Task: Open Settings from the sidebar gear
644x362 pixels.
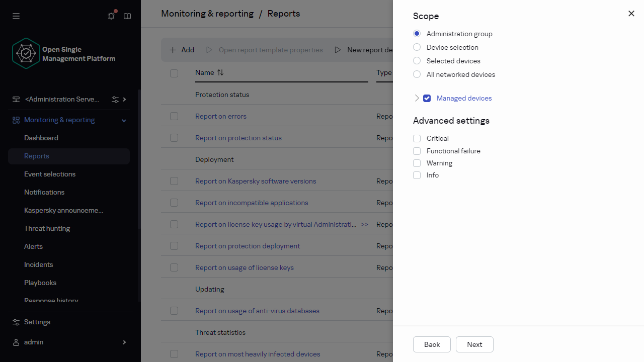Action: coord(17,322)
